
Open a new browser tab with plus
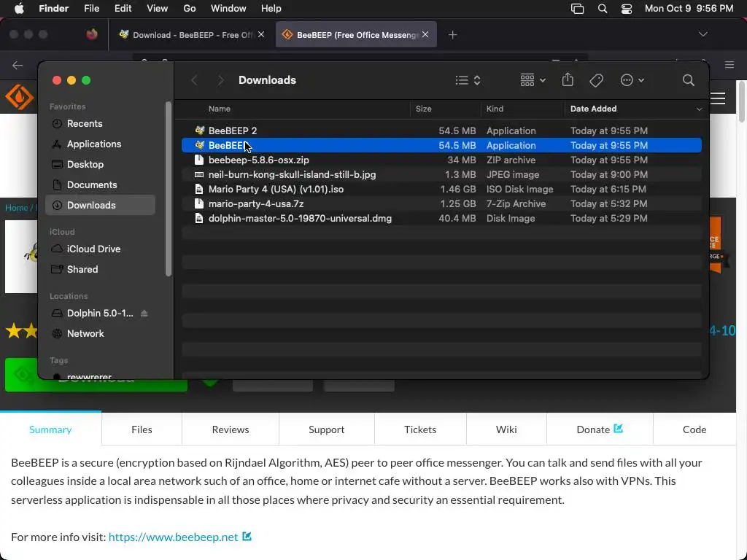pyautogui.click(x=452, y=35)
